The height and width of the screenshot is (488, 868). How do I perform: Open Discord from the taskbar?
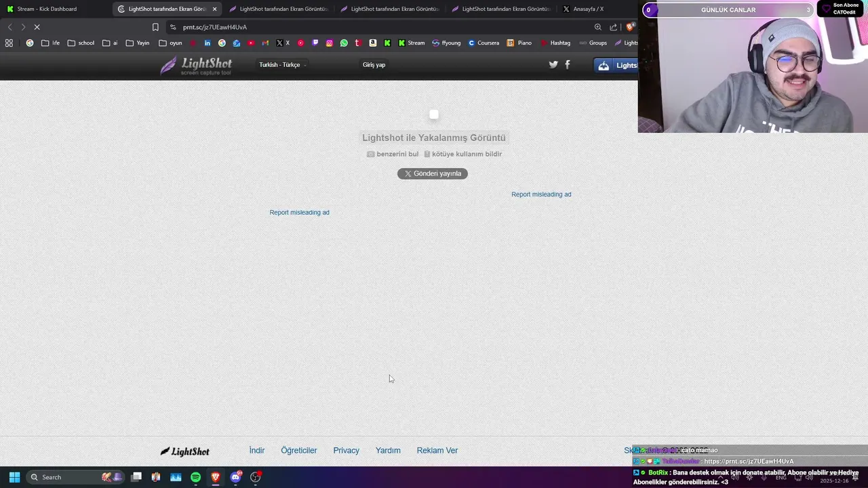point(235,477)
